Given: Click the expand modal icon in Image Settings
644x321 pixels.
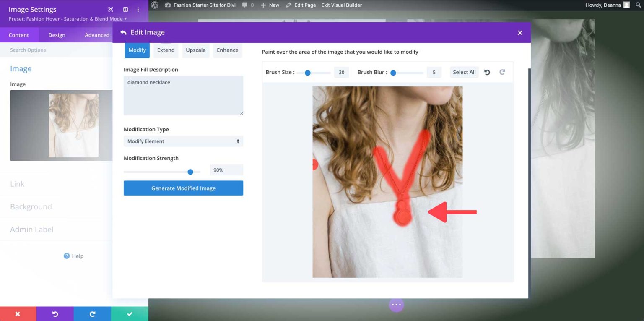Looking at the screenshot, I should (110, 9).
